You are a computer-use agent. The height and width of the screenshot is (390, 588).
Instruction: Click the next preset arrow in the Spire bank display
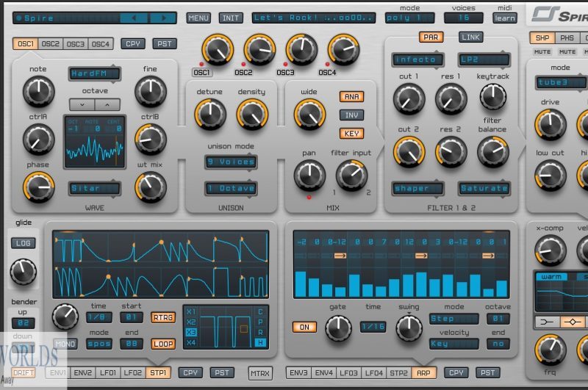163,18
